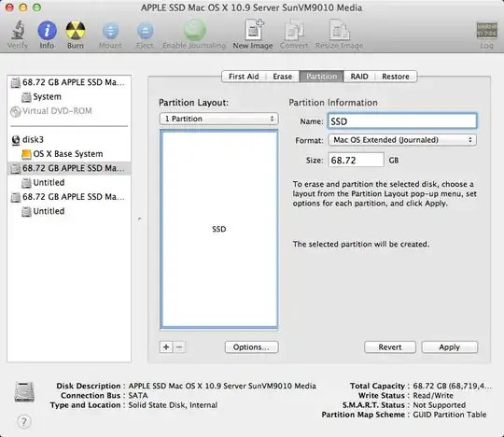Viewport: 504px width, 437px height.
Task: Remove partition with minus button
Action: point(180,347)
